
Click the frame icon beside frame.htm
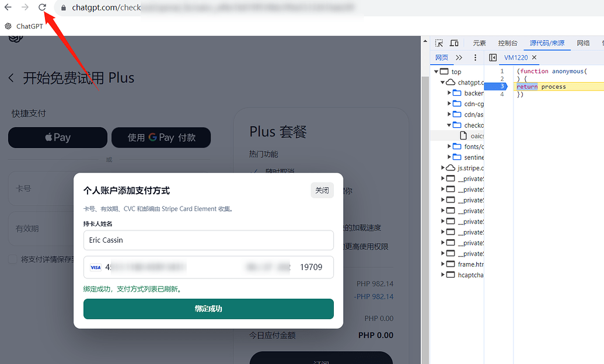451,264
